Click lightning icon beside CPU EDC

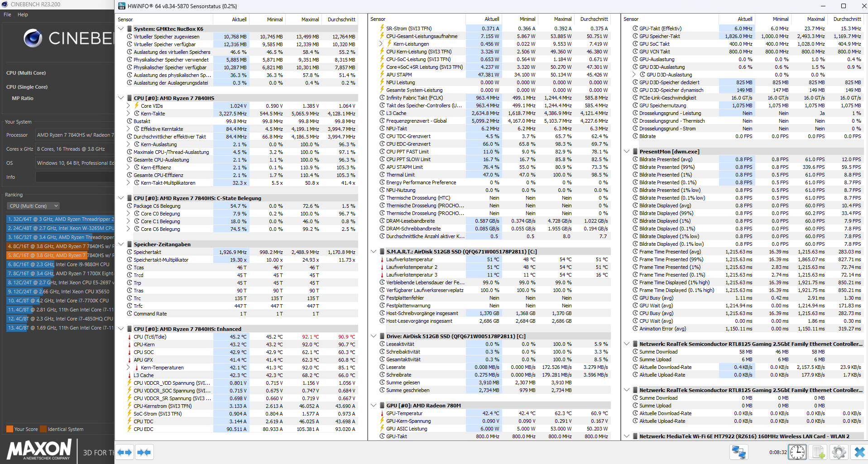(129, 429)
